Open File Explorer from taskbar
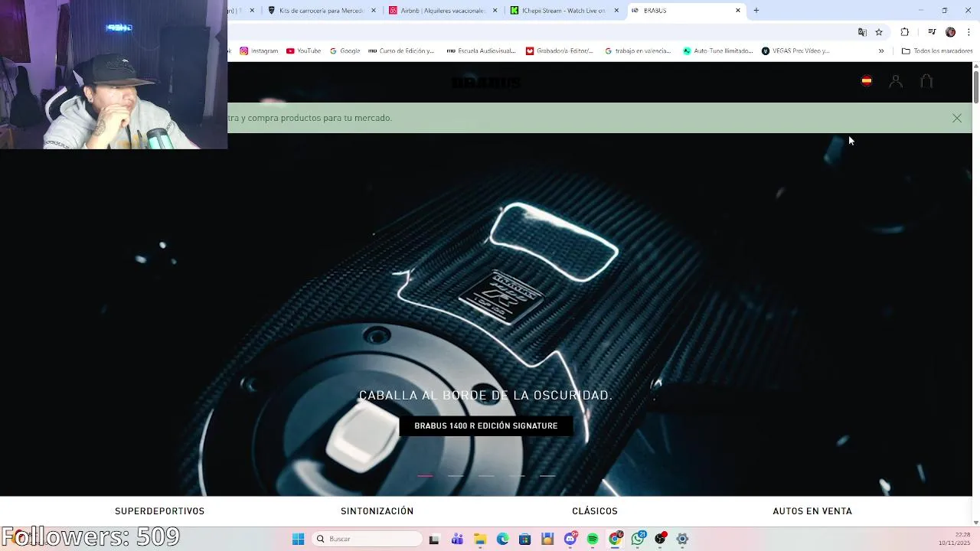Screen dimensions: 980x551 [x=480, y=539]
